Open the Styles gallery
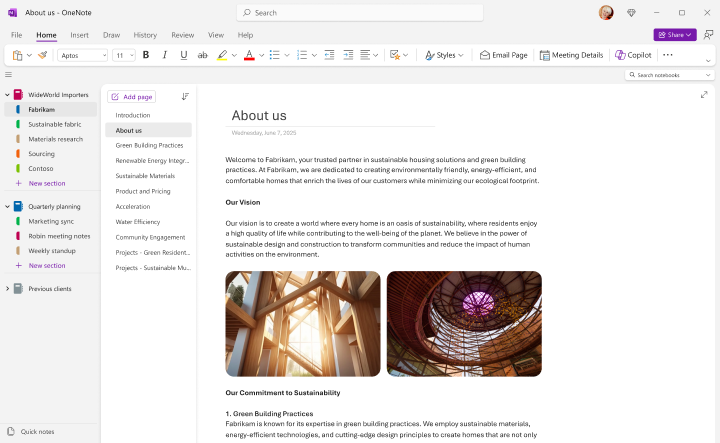 coord(444,55)
